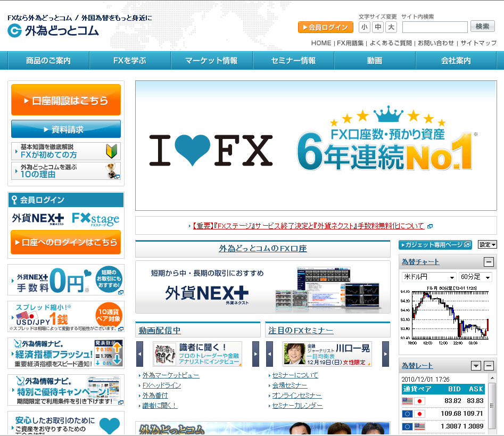
Task: Click the I♥FX 6年連続No.1 banner
Action: pos(316,146)
